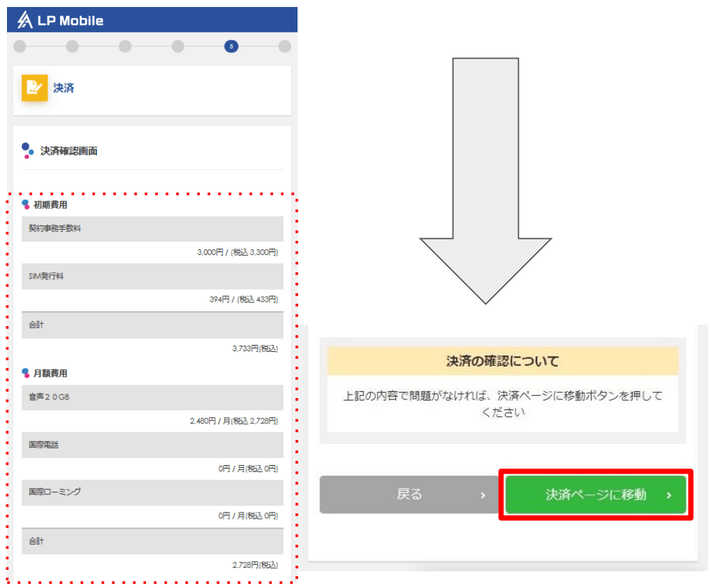The image size is (711, 588).
Task: Click the SIM発行料 row
Action: (x=152, y=277)
